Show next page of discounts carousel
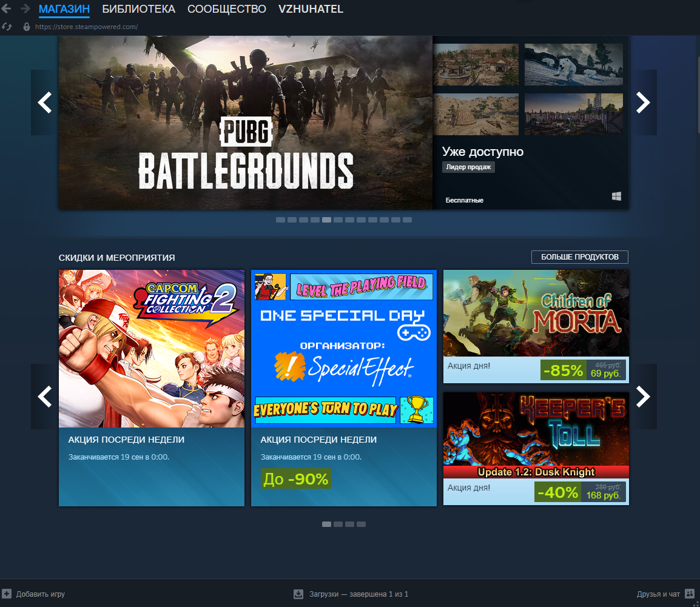Image resolution: width=700 pixels, height=607 pixels. pyautogui.click(x=643, y=397)
